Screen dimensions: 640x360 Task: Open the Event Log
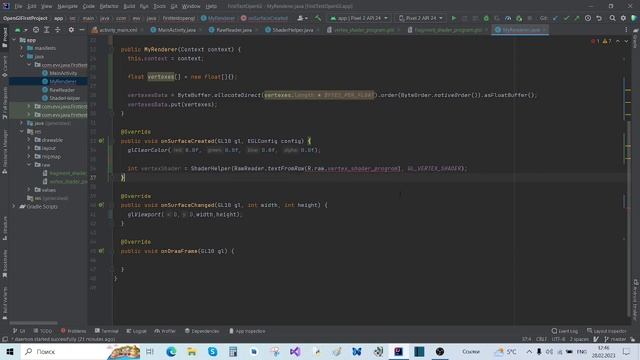click(565, 331)
